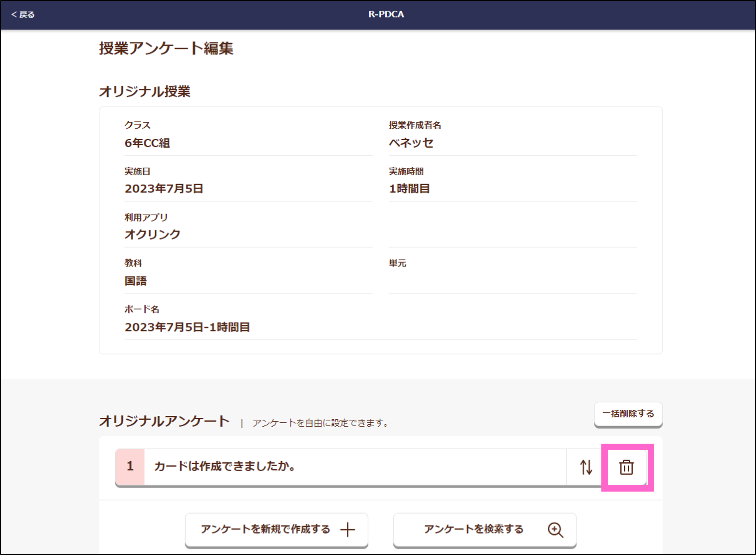Viewport: 756px width, 555px height.
Task: Click the sort arrows beside the survey question
Action: click(x=585, y=468)
